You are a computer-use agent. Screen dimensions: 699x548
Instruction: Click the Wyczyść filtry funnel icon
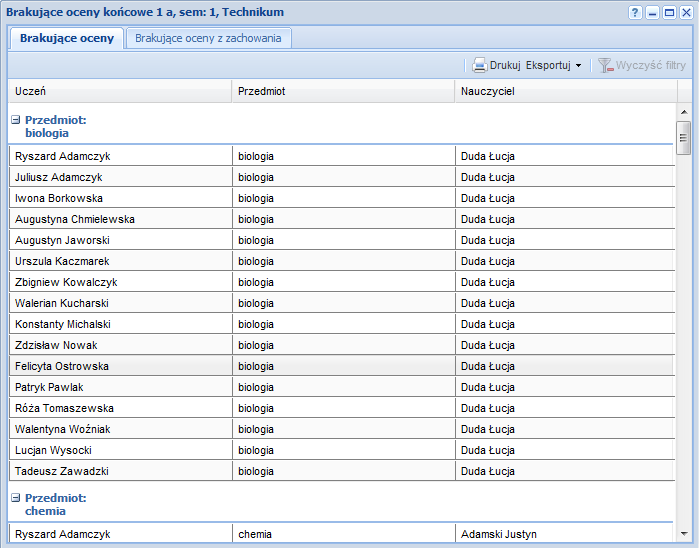tap(605, 65)
